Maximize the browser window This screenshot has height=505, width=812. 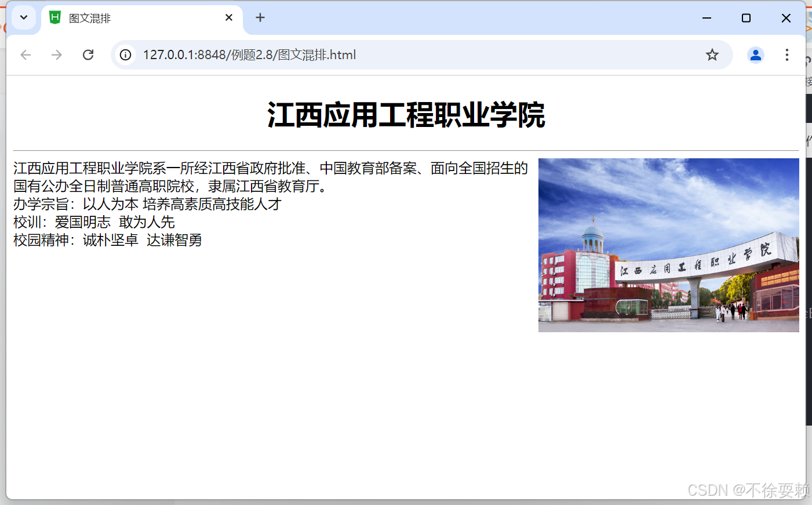pos(747,18)
